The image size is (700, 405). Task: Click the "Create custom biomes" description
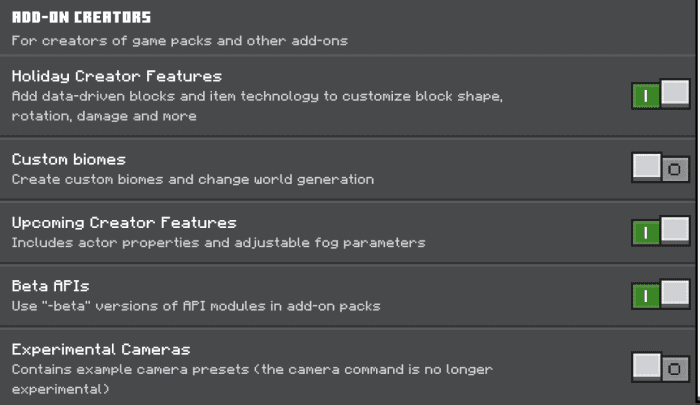192,179
